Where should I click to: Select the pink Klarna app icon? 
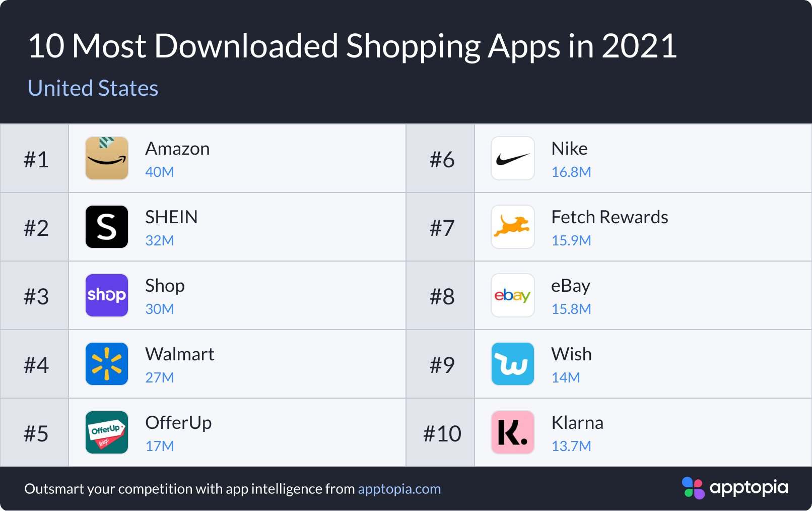click(x=513, y=432)
